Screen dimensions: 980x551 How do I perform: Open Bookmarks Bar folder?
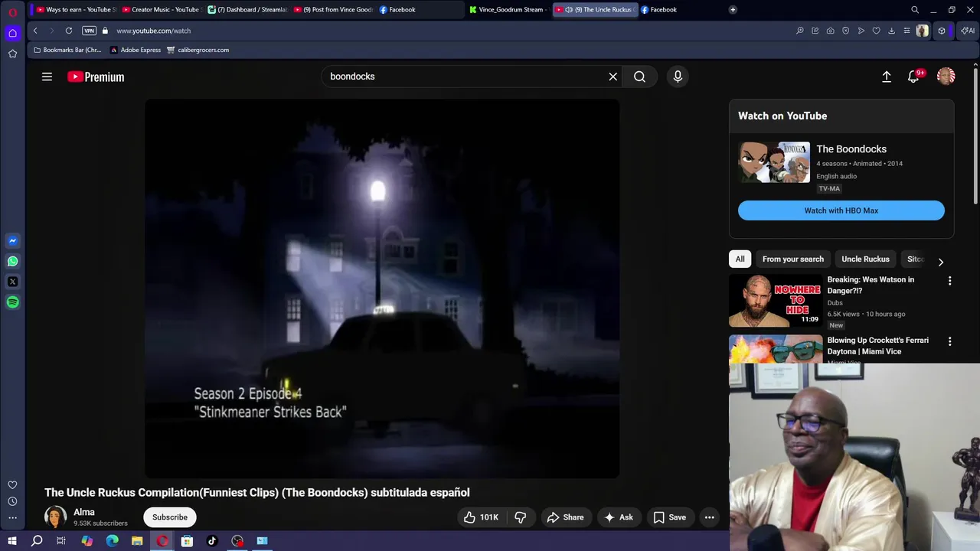(x=67, y=50)
